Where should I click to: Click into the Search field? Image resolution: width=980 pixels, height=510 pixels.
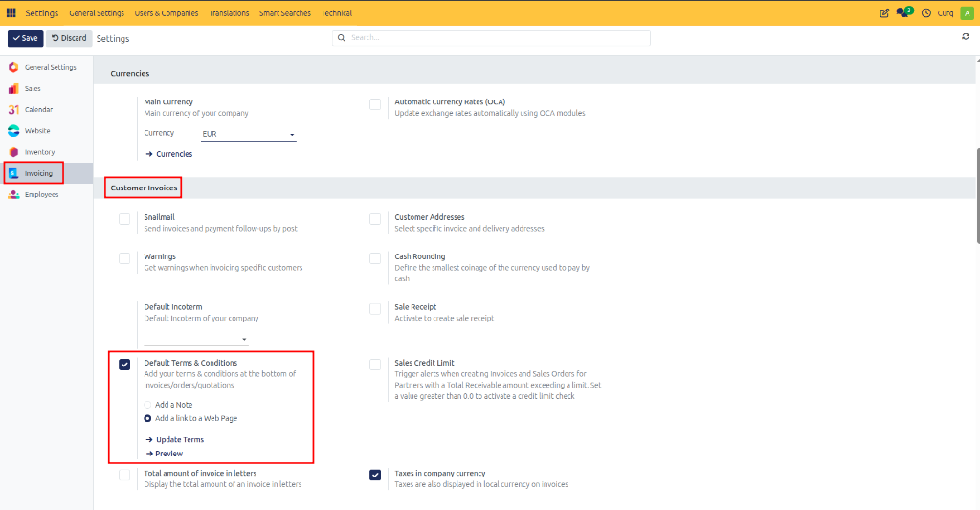(491, 38)
